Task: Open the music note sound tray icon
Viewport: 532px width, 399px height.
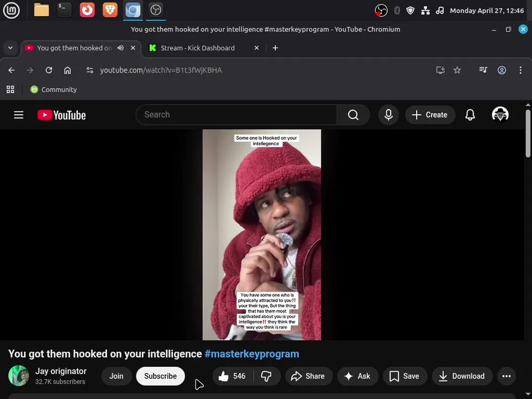Action: 439,11
